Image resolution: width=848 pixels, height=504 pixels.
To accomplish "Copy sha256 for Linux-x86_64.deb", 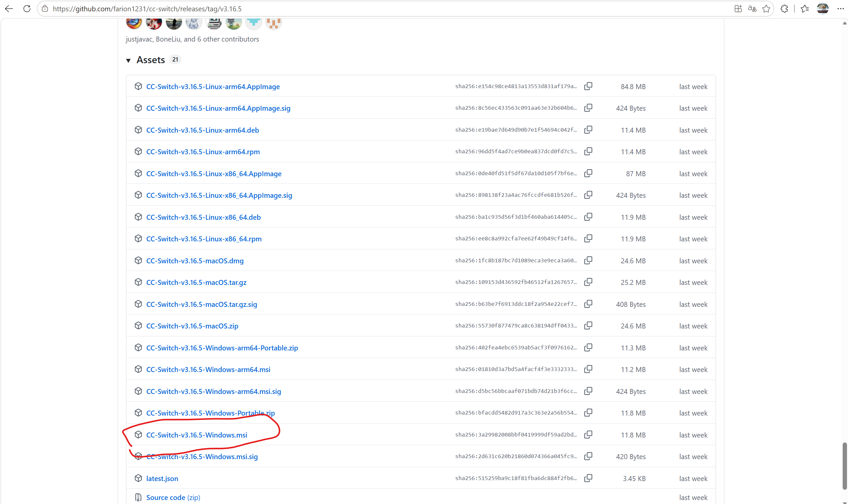I will coord(588,217).
